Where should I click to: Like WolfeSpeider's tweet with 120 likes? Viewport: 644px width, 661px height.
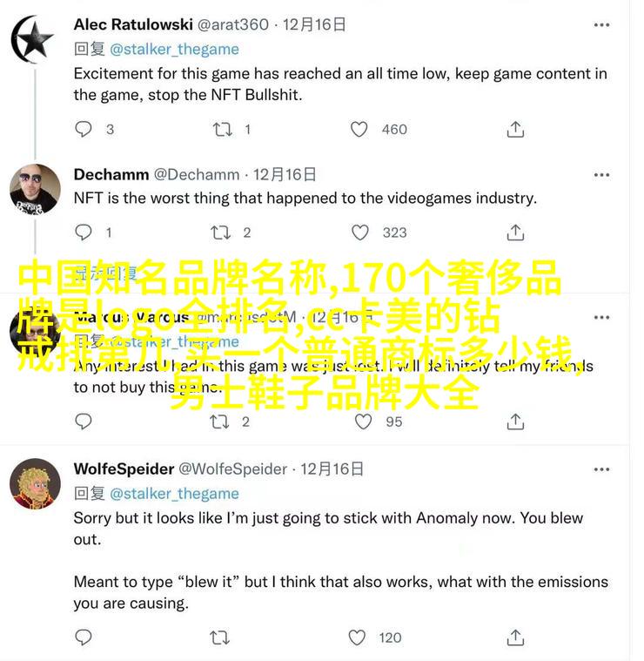357,637
